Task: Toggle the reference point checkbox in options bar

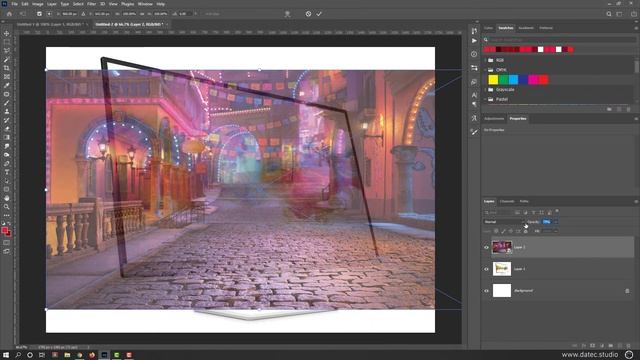Action: (39, 14)
